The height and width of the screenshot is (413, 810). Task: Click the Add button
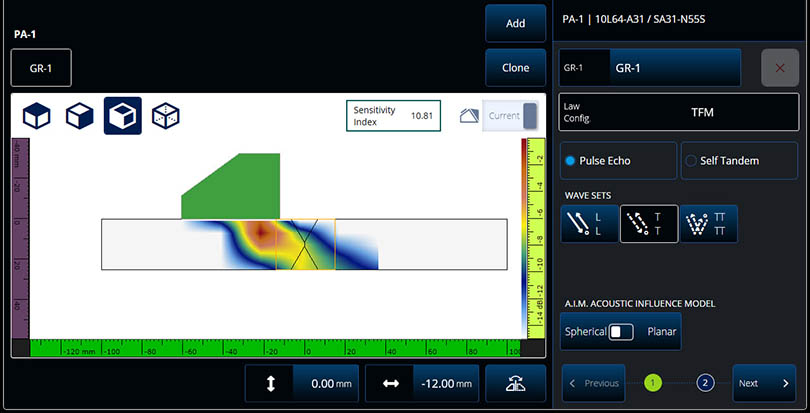pyautogui.click(x=515, y=23)
